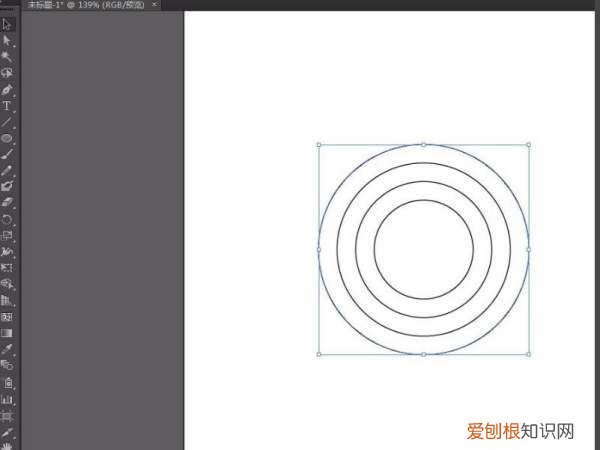600x450 pixels.
Task: Select the Direct Selection tool
Action: point(7,40)
